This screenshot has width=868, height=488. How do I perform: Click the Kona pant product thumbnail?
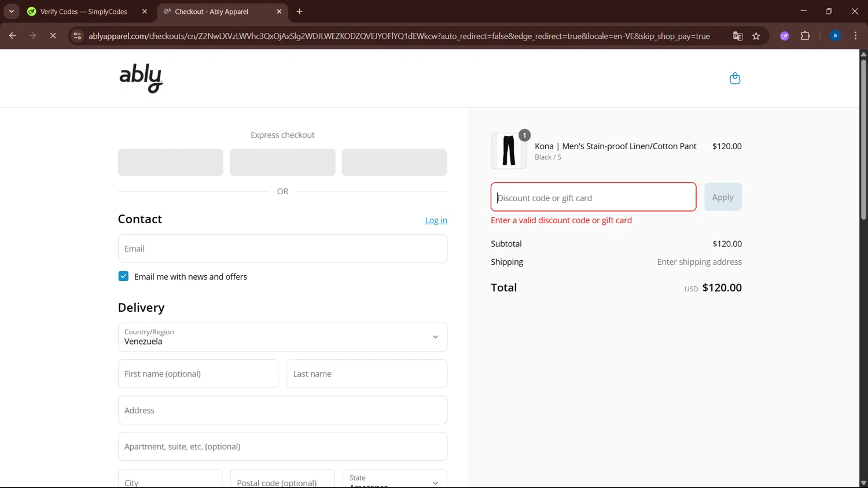click(x=509, y=151)
